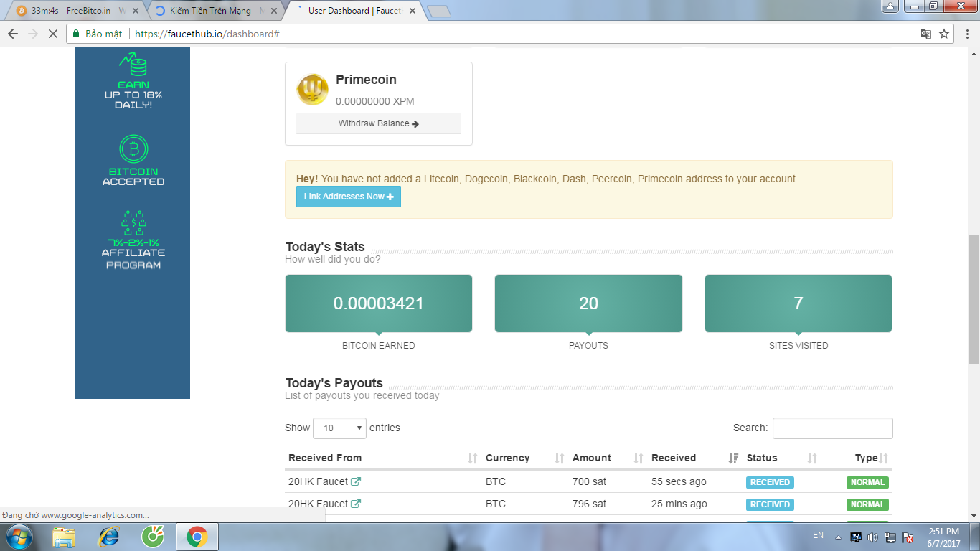Go back to the previous page
980x551 pixels.
[13, 34]
